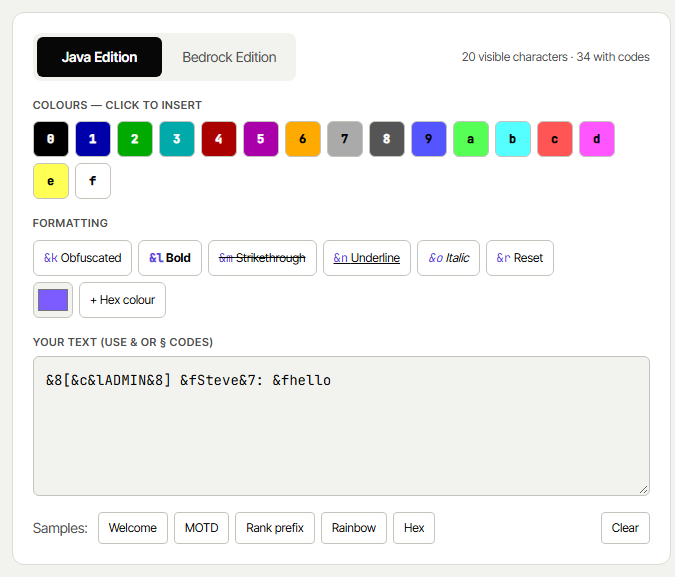The height and width of the screenshot is (577, 675).
Task: Load the Rainbow sample
Action: pyautogui.click(x=354, y=528)
